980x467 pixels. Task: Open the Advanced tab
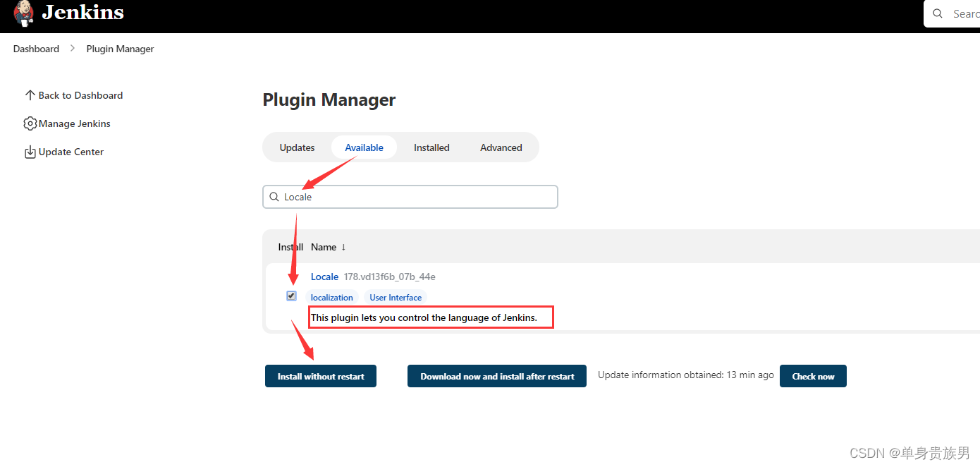tap(501, 147)
